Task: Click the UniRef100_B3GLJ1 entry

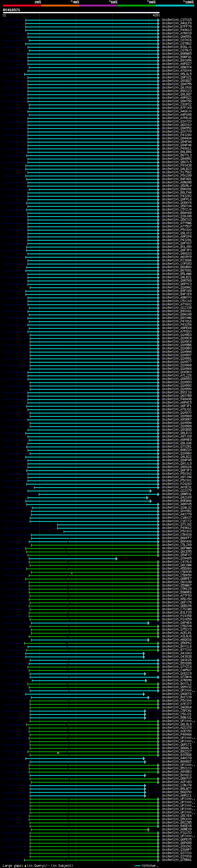Action: (x=177, y=47)
